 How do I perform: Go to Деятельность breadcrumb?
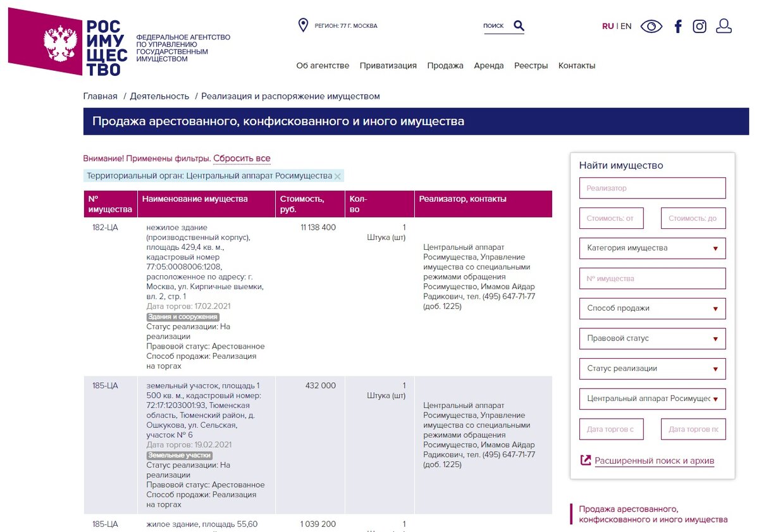click(159, 96)
